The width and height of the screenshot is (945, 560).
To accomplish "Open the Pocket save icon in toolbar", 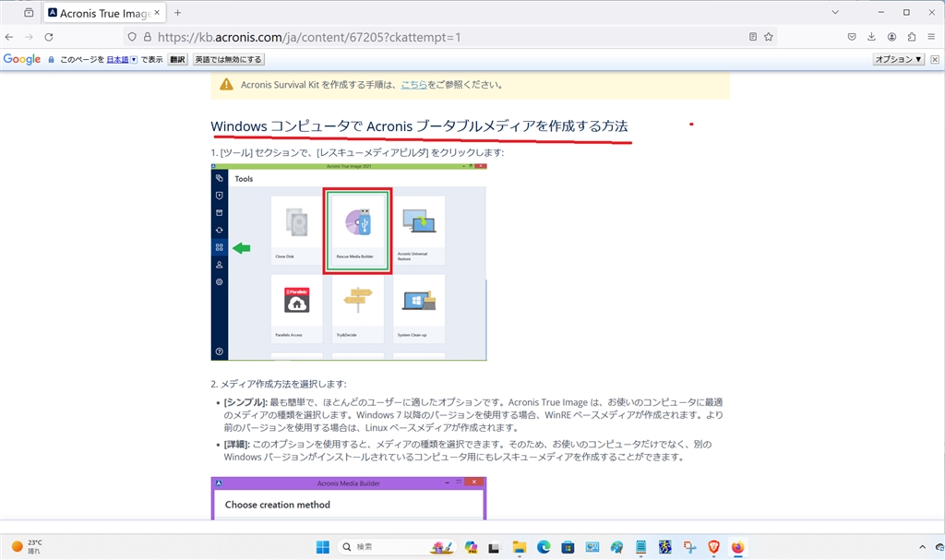I will pyautogui.click(x=852, y=37).
